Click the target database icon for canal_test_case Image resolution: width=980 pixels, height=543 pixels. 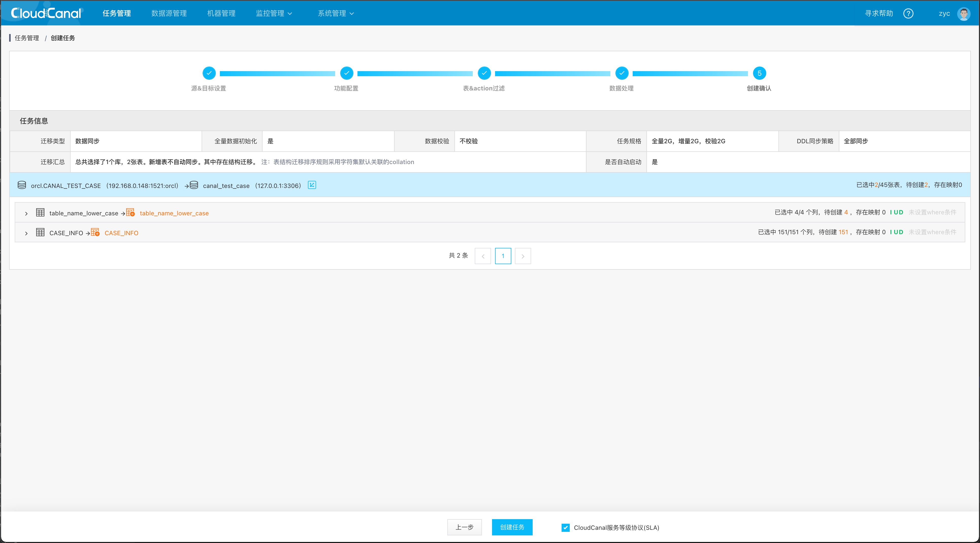[194, 185]
